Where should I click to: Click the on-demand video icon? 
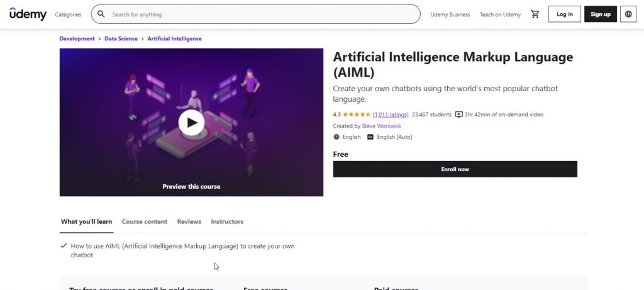click(458, 114)
